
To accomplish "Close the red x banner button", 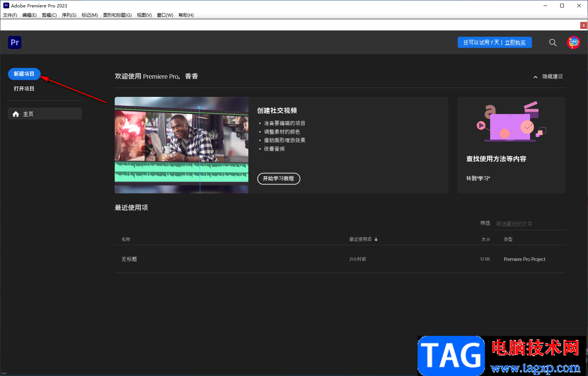I will (x=584, y=25).
